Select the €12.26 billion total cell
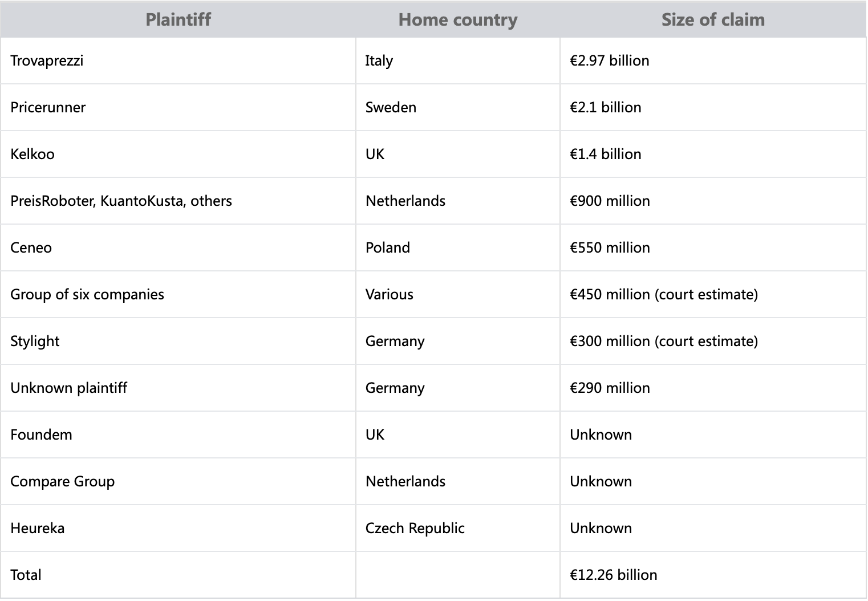Viewport: 868px width, 601px height. pyautogui.click(x=713, y=575)
